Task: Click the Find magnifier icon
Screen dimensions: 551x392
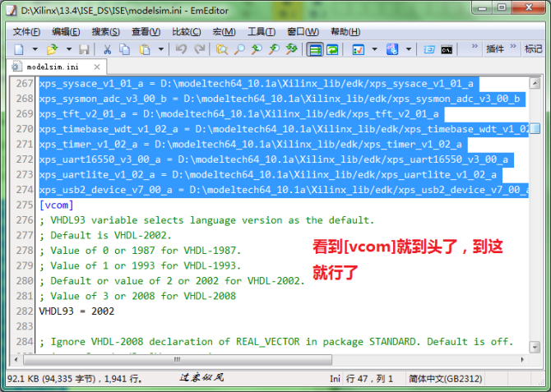Action: point(239,49)
